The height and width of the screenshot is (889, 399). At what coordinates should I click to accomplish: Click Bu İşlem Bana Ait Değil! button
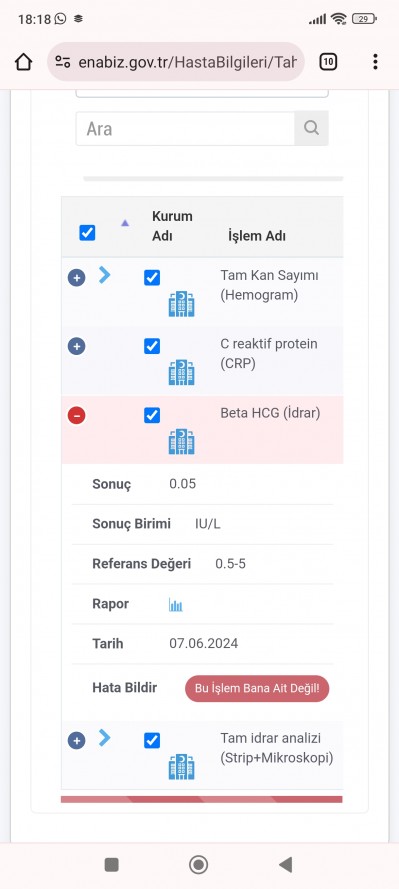pyautogui.click(x=257, y=689)
